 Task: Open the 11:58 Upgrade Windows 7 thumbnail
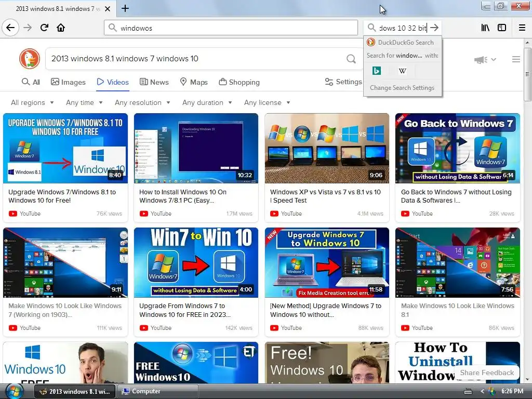[327, 262]
